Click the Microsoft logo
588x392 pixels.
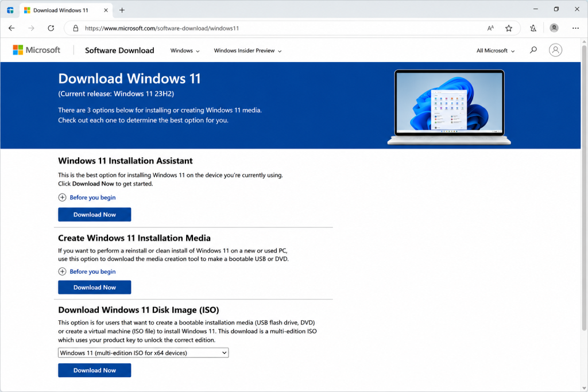point(36,50)
